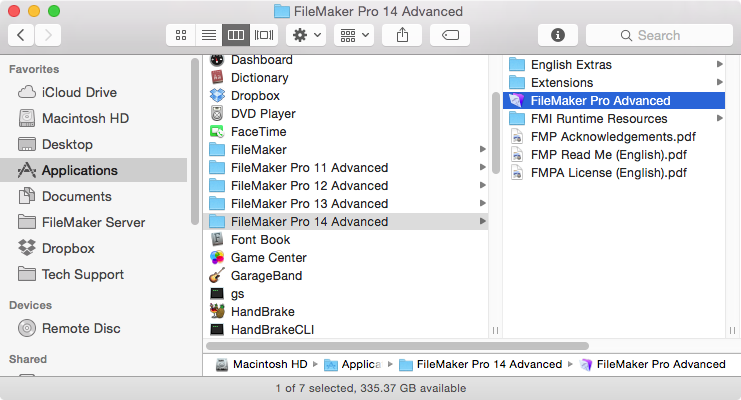
Task: Click the Edit Tags toolbar button
Action: coord(450,35)
